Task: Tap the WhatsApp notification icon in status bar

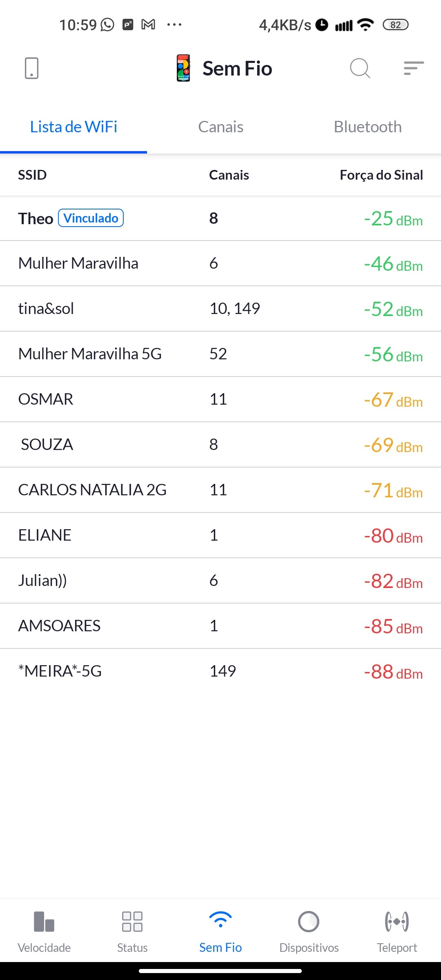Action: [x=107, y=25]
